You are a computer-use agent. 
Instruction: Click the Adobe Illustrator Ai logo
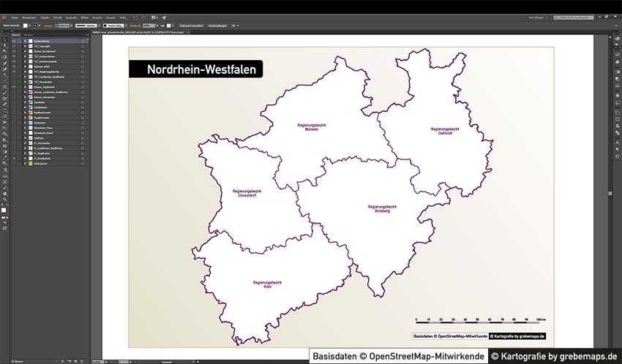4,16
